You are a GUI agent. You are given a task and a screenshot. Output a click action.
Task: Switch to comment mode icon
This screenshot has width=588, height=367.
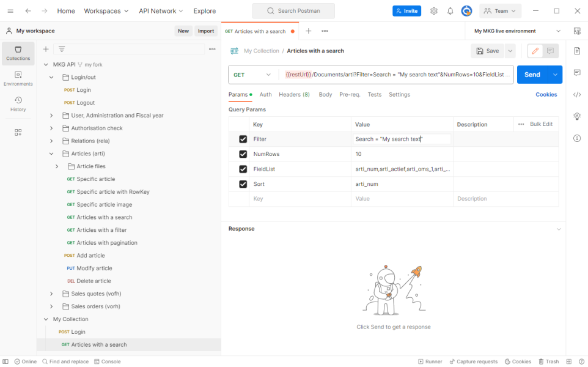pos(550,51)
